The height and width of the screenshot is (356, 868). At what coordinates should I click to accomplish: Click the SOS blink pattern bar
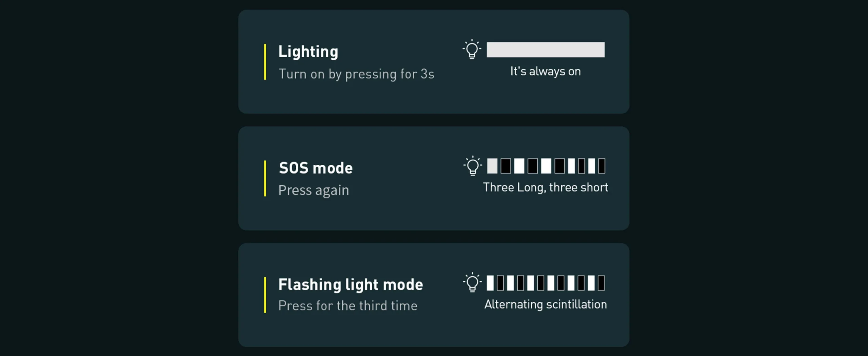point(546,166)
